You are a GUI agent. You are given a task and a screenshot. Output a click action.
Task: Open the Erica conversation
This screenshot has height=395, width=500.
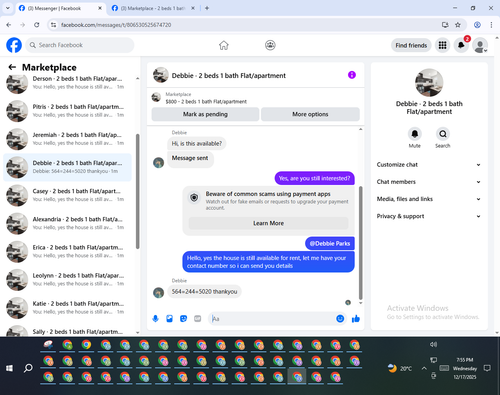click(x=67, y=251)
